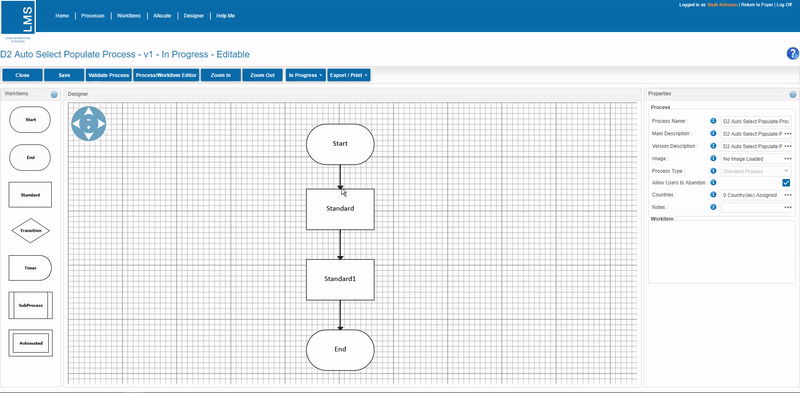Collapse the WorkItems panel via its round icon

click(54, 94)
